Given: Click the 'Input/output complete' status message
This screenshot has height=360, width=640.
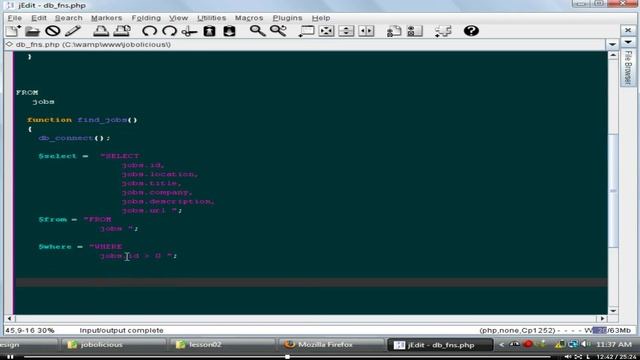Looking at the screenshot, I should (121, 330).
